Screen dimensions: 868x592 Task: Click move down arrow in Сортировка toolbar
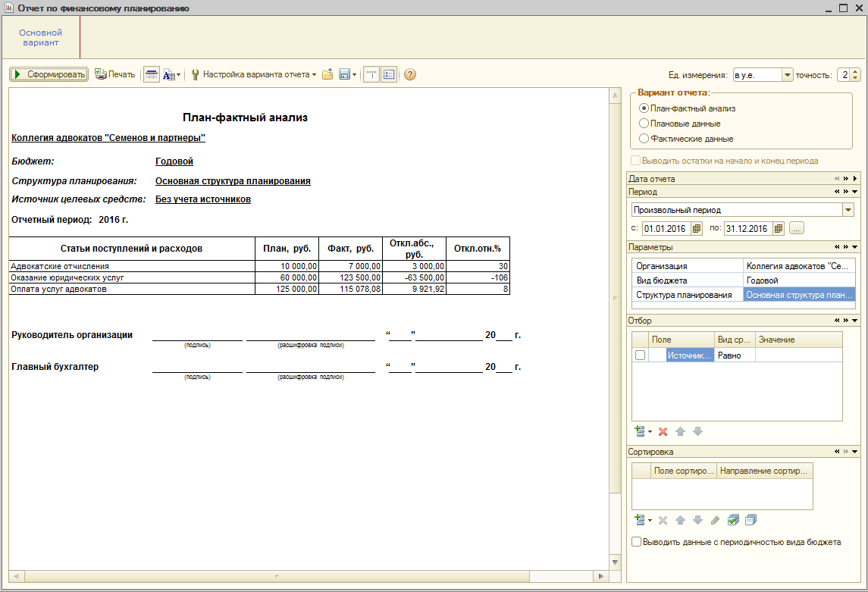tap(697, 520)
